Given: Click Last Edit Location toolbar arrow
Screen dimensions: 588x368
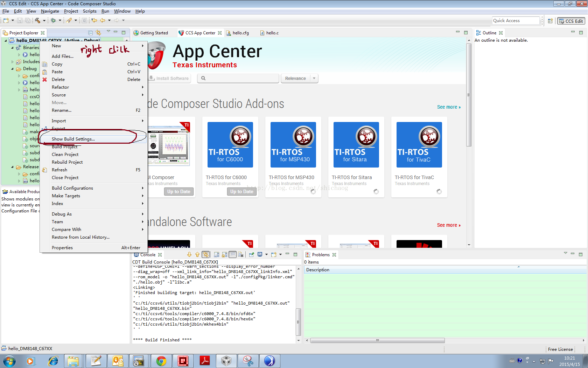Looking at the screenshot, I should point(94,20).
